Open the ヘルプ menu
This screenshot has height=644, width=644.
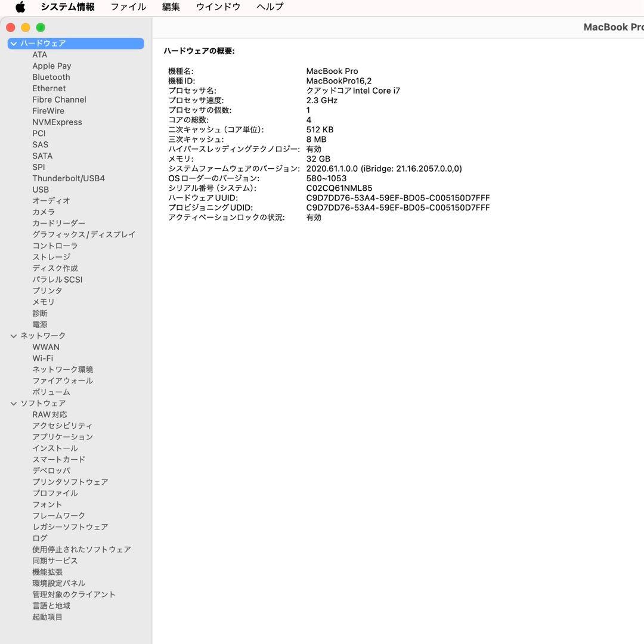270,7
